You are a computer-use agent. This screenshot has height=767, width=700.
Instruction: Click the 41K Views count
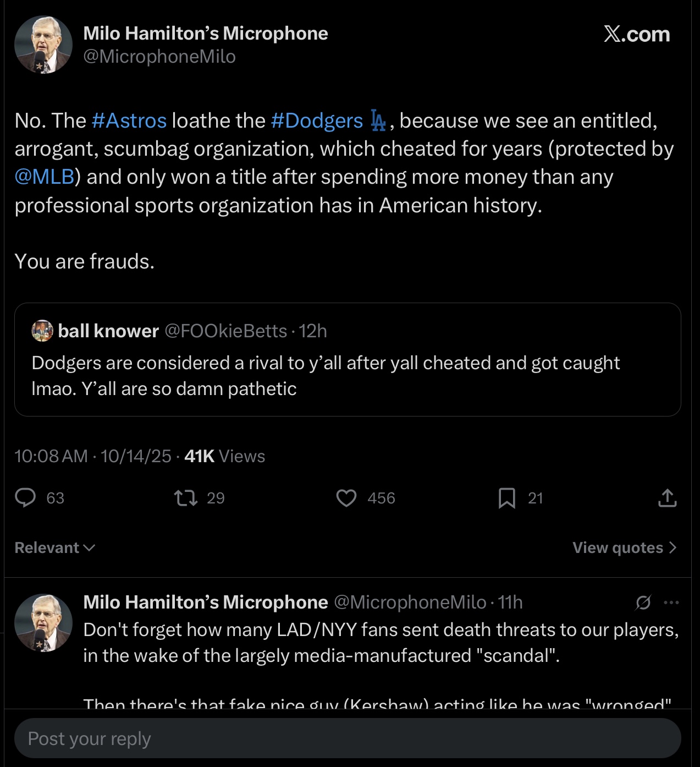[224, 456]
